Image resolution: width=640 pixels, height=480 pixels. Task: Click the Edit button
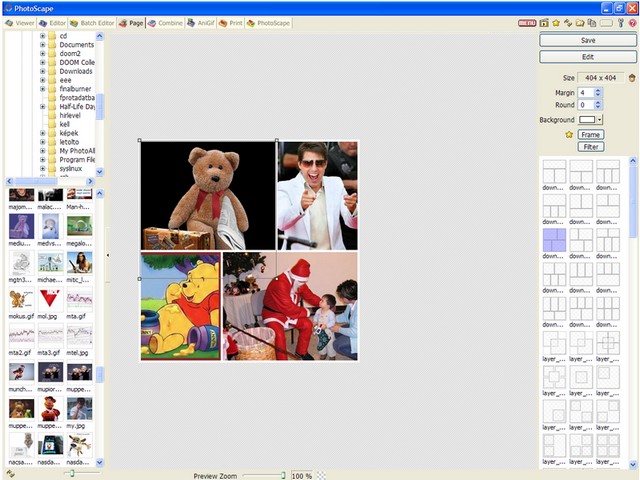(588, 57)
